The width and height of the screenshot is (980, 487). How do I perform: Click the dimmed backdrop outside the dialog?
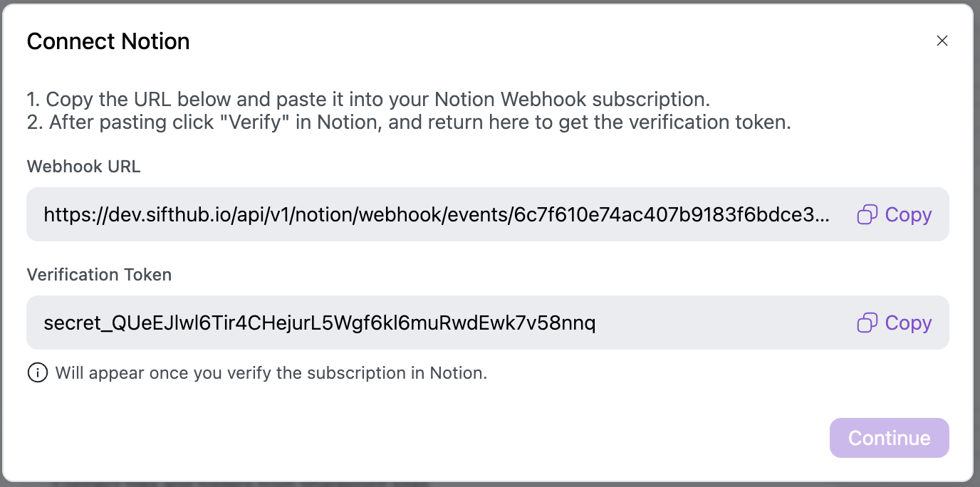(x=976, y=242)
